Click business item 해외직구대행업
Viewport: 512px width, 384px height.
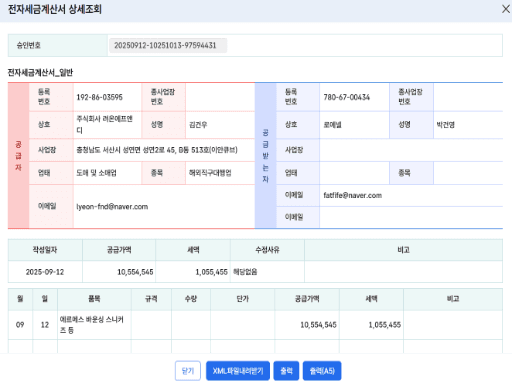pyautogui.click(x=210, y=173)
